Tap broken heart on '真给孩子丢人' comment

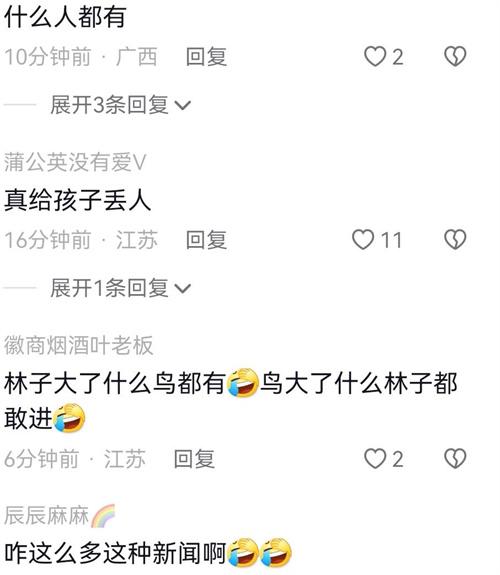[455, 239]
